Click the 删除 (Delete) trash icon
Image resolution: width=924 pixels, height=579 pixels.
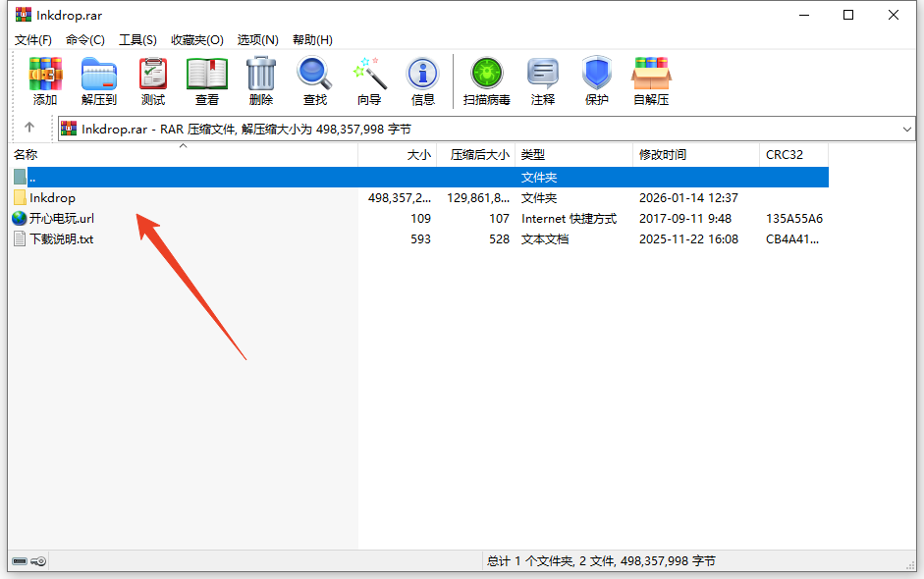coord(261,80)
